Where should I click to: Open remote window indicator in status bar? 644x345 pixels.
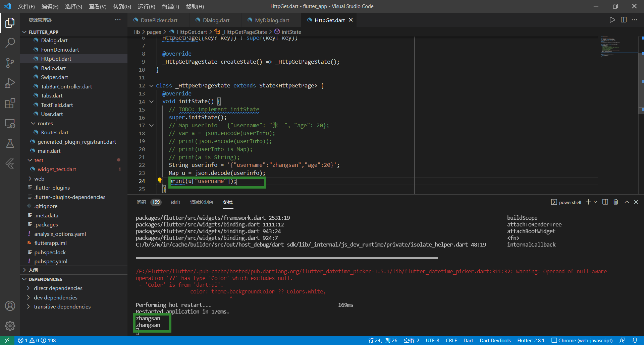(x=7, y=340)
